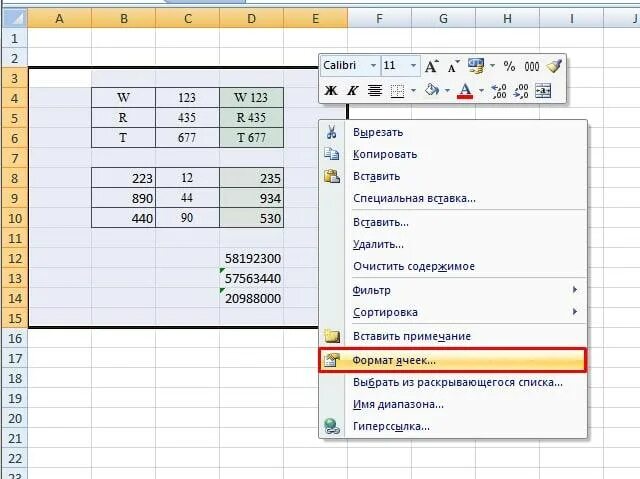This screenshot has width=640, height=479.
Task: Click the insert comment note icon
Action: point(332,336)
